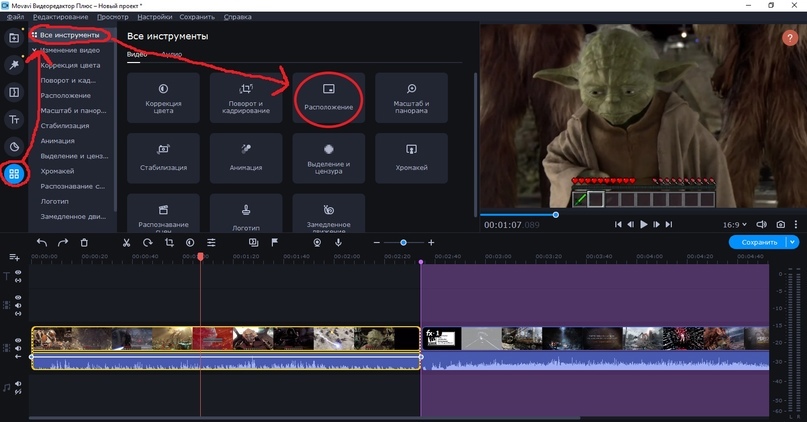Toggle link on the overlay track
Image resolution: width=807 pixels, height=422 pixels.
(x=18, y=313)
